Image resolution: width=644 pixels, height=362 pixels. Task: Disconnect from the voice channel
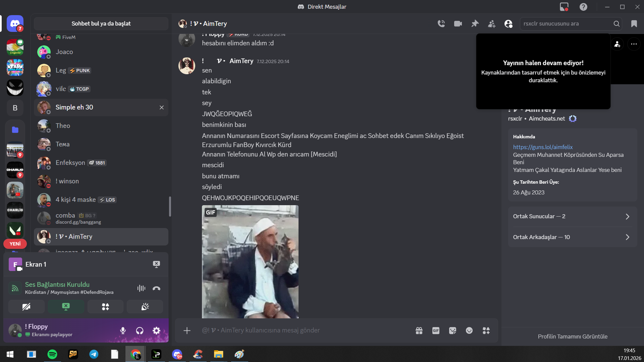[156, 288]
